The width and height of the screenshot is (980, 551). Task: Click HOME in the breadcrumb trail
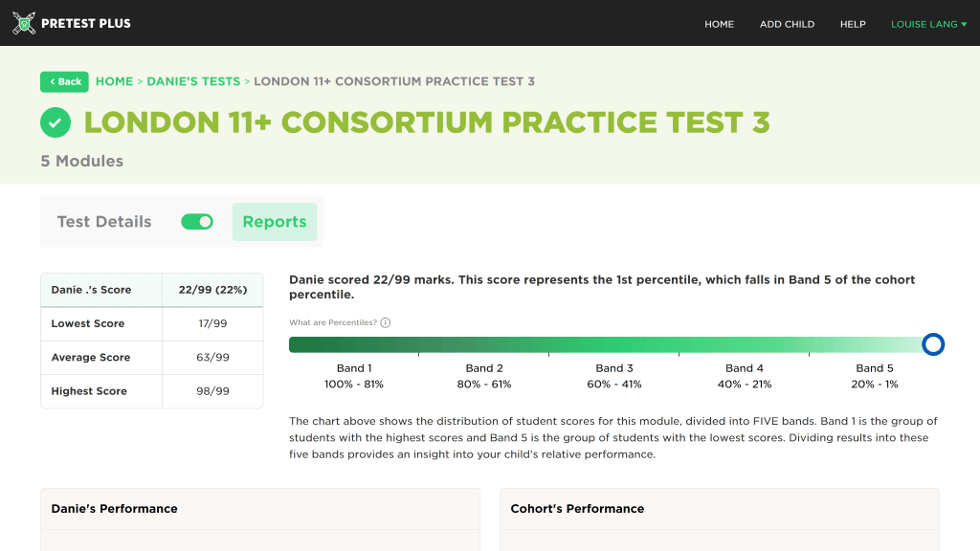coord(114,81)
